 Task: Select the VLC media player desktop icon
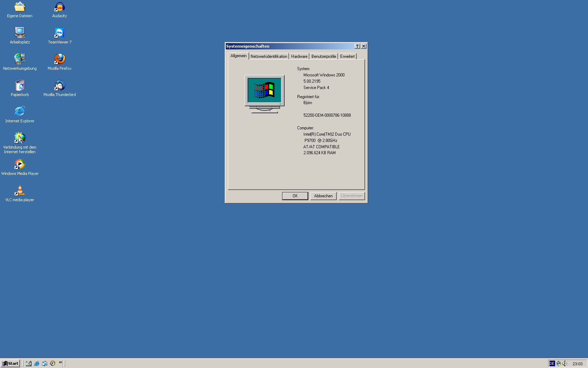coord(20,191)
